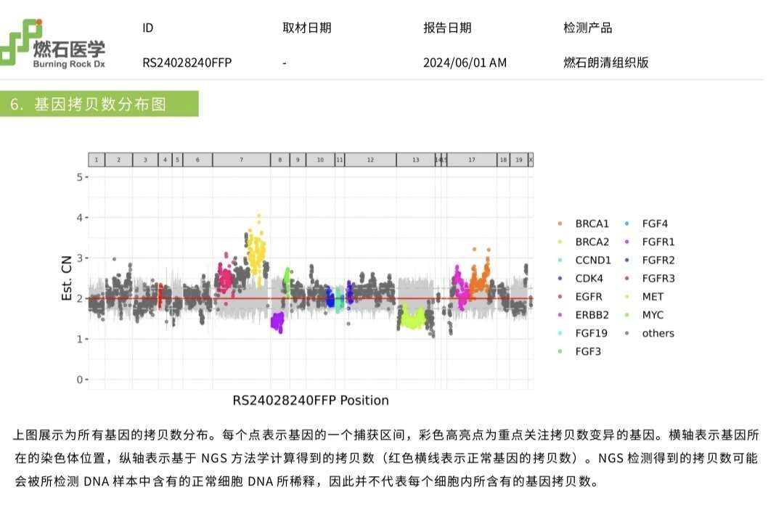Select the orange BRCA1 legend dot
784x532 pixels.
560,224
